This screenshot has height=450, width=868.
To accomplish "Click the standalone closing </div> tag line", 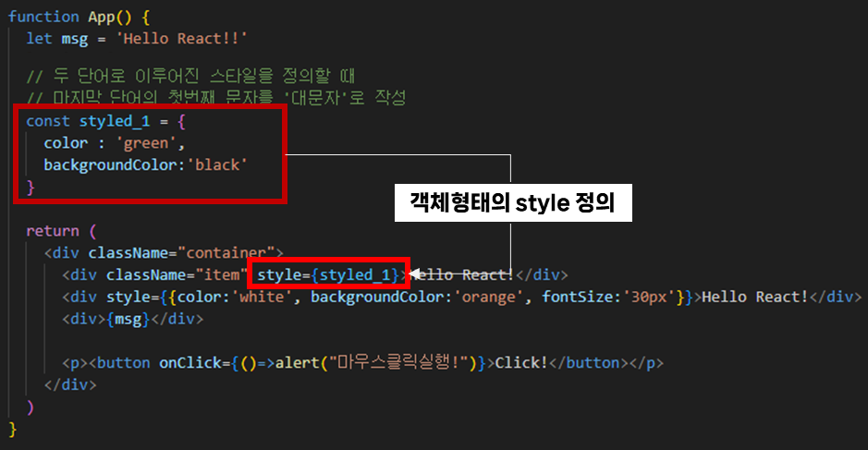I will click(x=70, y=384).
